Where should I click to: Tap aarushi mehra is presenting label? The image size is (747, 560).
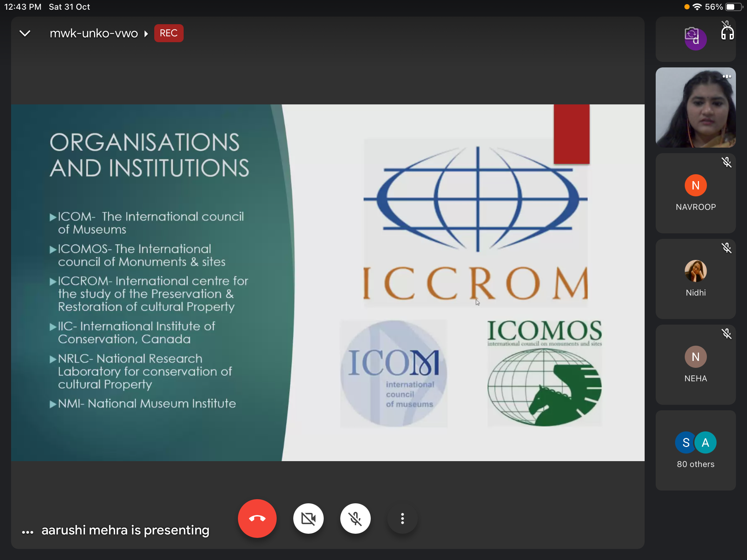coord(125,530)
